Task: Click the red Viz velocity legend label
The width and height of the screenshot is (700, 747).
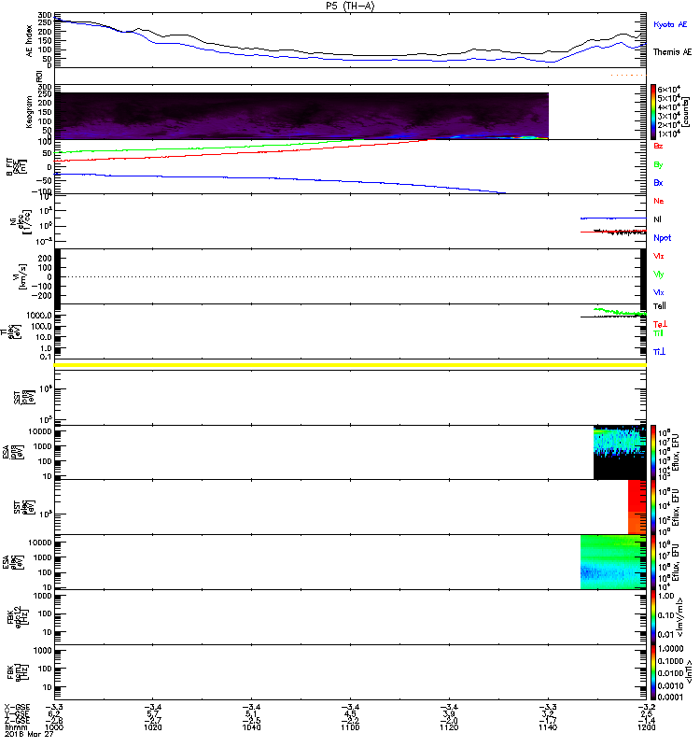Action: [x=659, y=256]
